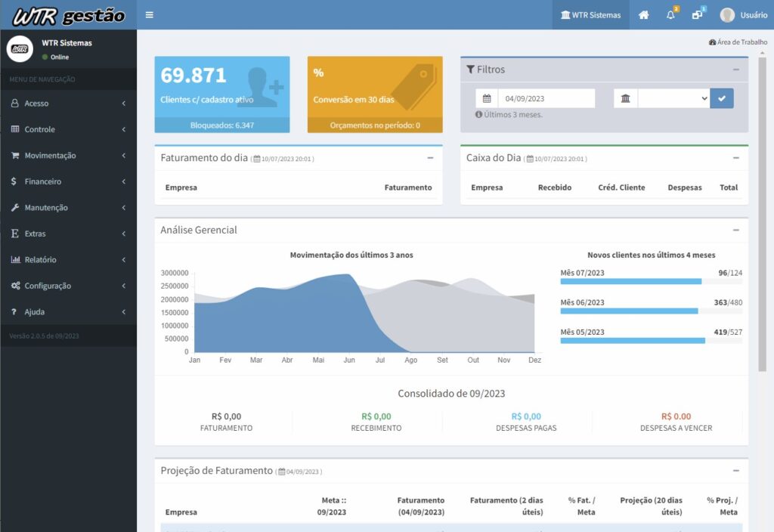Open the company select dropdown in Filtros

(673, 98)
